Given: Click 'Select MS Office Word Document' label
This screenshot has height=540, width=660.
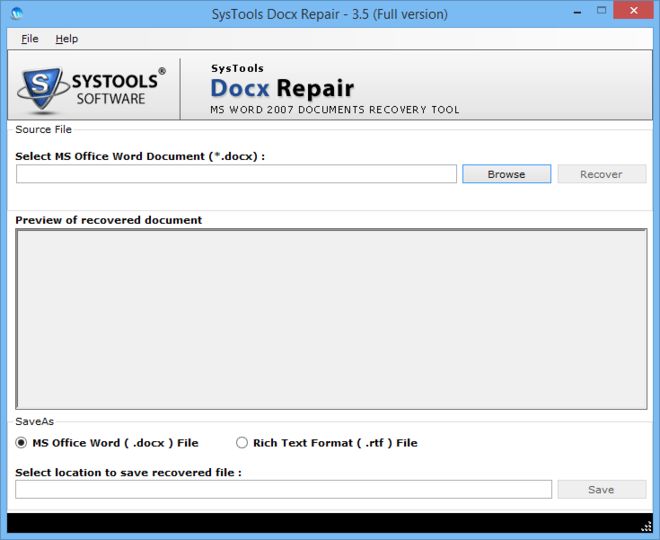Looking at the screenshot, I should tap(140, 157).
